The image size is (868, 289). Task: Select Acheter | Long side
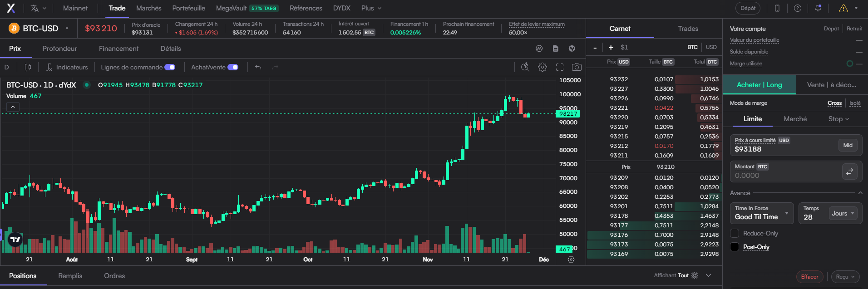pyautogui.click(x=759, y=85)
